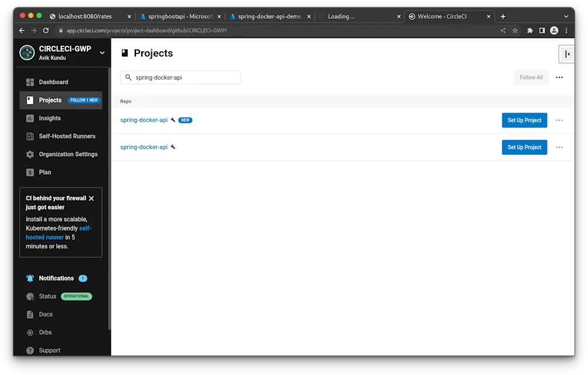Close the localhost:8080/rates tab
Screen dimensions: 588x375
pyautogui.click(x=129, y=16)
